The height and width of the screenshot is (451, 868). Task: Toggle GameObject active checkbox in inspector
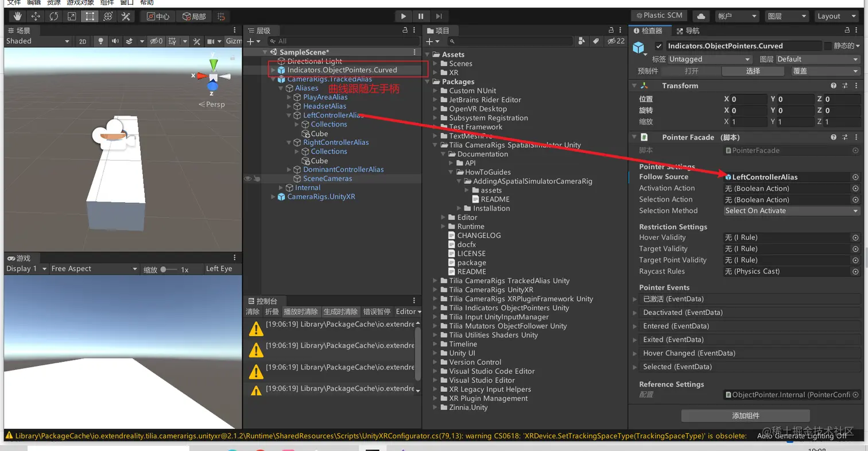[658, 46]
